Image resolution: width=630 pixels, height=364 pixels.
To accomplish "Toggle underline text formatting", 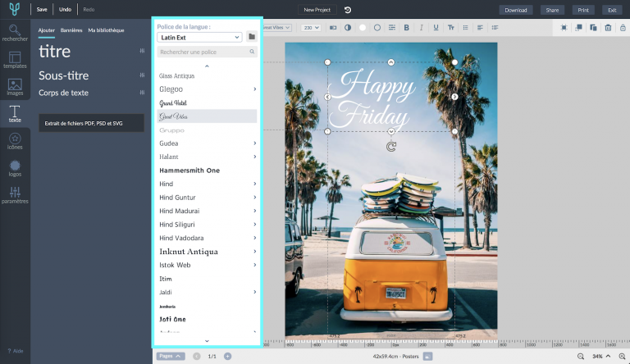I will [x=436, y=27].
